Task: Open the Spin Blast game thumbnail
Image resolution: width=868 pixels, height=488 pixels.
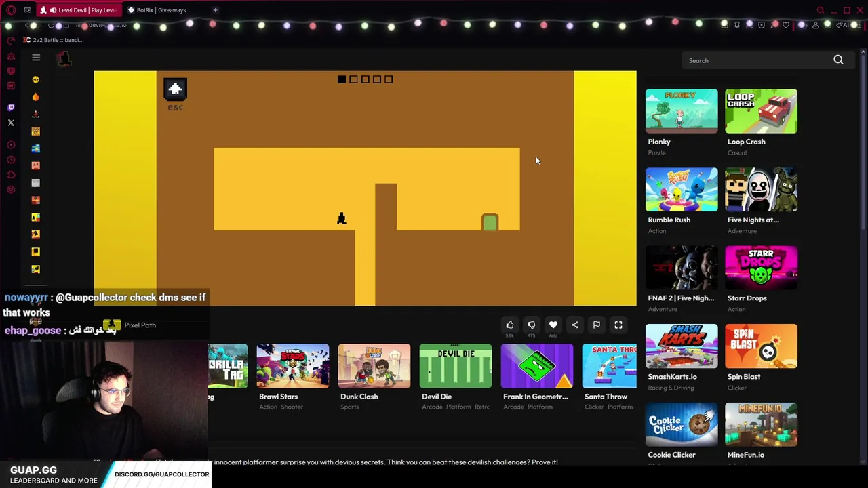Action: click(x=761, y=346)
